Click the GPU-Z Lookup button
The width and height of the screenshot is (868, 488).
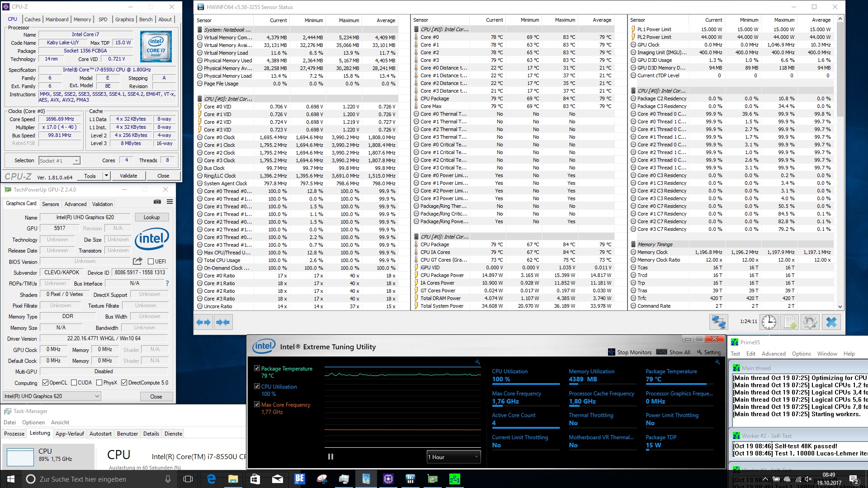(x=151, y=217)
